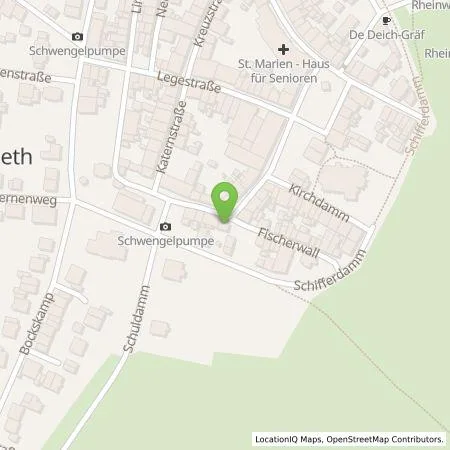Image resolution: width=450 pixels, height=450 pixels.
Task: Click Schwengelpumpe text below center camera
Action: pyautogui.click(x=166, y=241)
